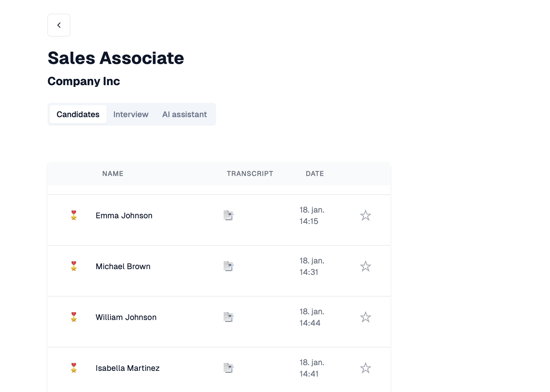The width and height of the screenshot is (550, 392).
Task: Select the Candidates tab
Action: pos(78,114)
